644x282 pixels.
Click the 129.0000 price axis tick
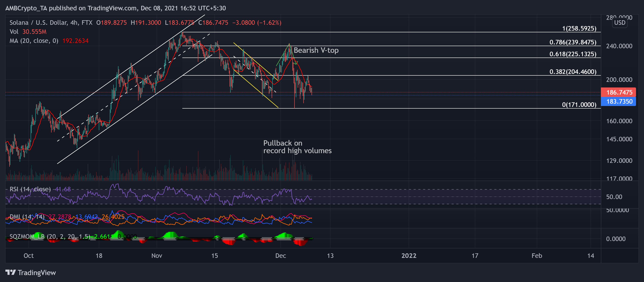click(619, 160)
